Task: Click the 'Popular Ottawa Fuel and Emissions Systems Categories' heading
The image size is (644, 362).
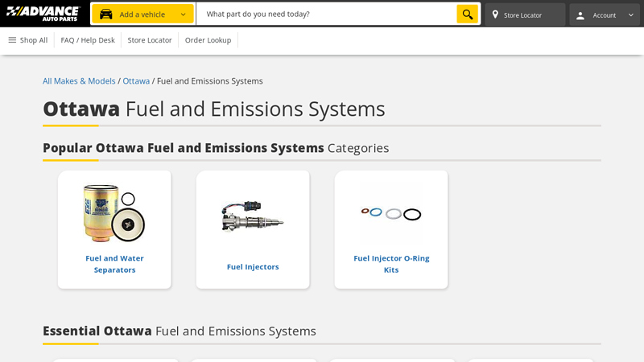Action: (x=216, y=148)
